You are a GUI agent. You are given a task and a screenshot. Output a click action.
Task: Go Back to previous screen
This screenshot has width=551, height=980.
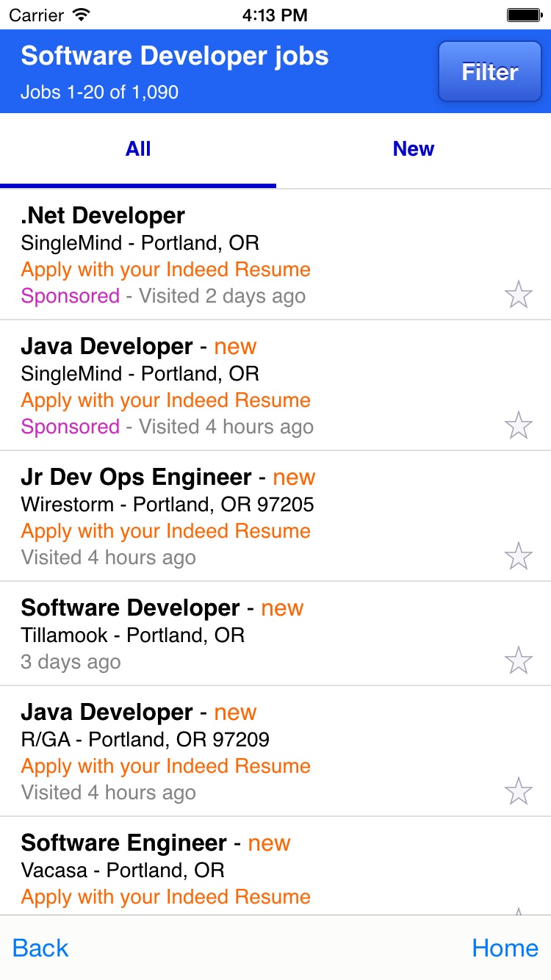pos(40,948)
